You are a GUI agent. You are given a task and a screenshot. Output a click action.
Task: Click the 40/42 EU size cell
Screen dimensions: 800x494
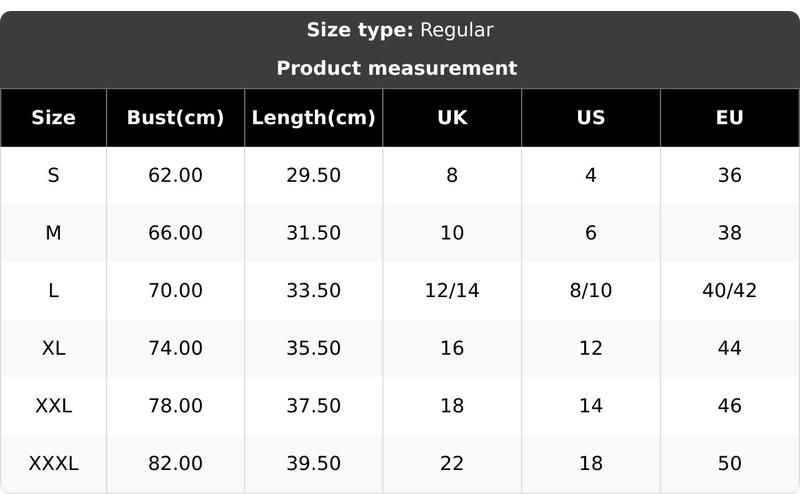pos(730,291)
